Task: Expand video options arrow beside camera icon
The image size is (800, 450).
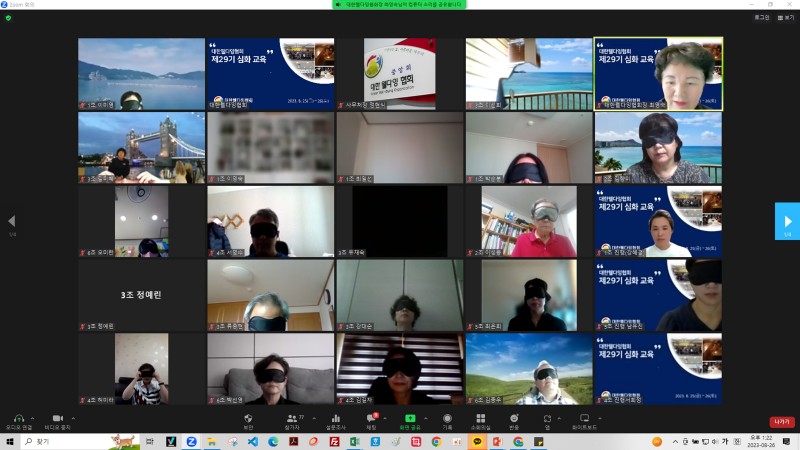Action: coord(75,417)
